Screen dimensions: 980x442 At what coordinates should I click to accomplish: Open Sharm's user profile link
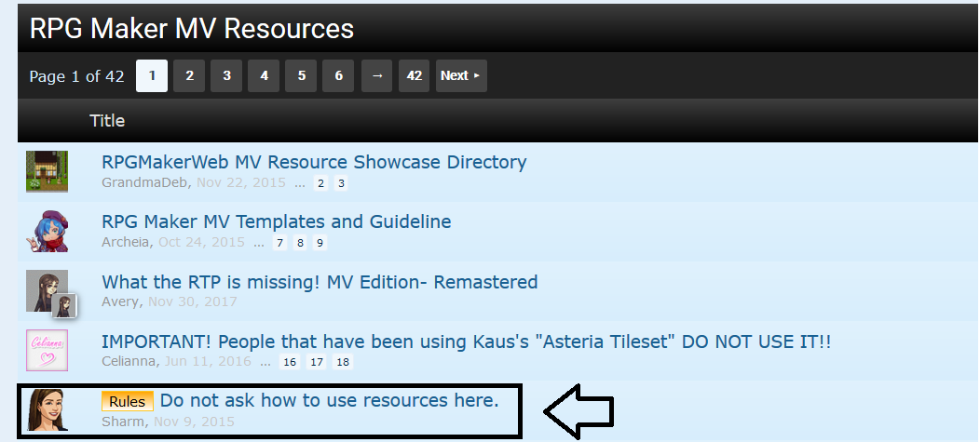point(124,422)
